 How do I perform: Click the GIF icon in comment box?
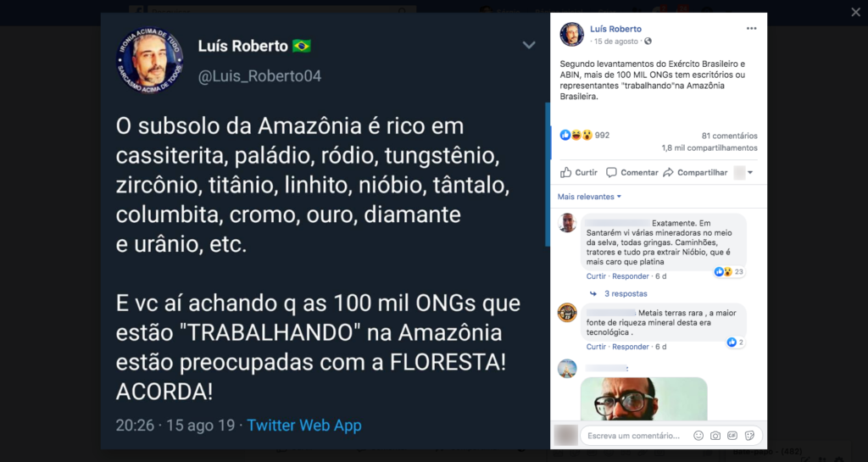(x=732, y=436)
